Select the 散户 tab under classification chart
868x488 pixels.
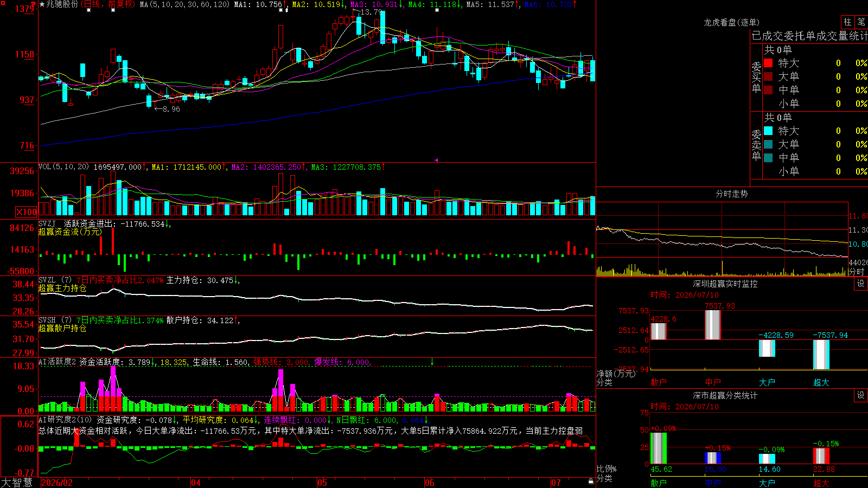[659, 483]
